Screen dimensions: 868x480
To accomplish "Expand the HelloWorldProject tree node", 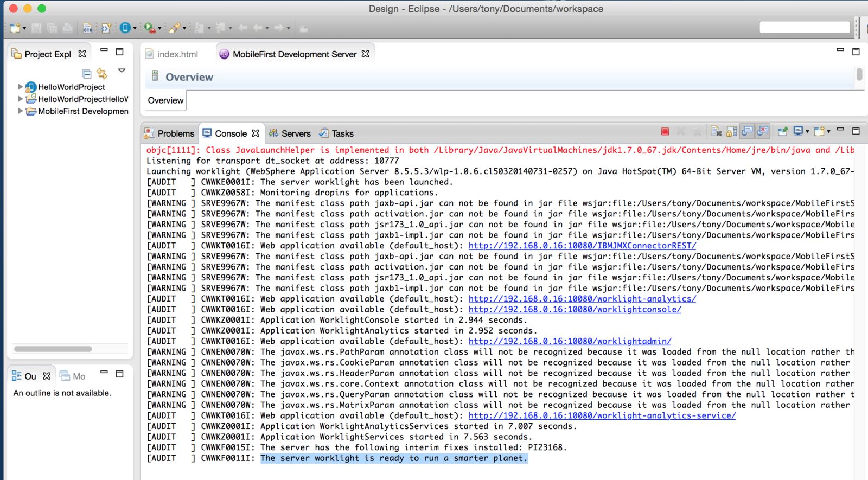I will pos(20,87).
